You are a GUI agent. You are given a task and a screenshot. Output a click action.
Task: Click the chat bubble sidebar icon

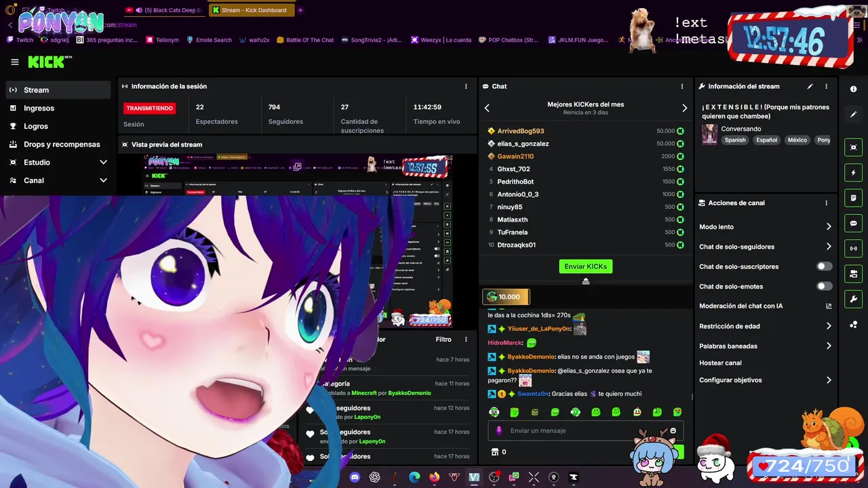(x=854, y=223)
